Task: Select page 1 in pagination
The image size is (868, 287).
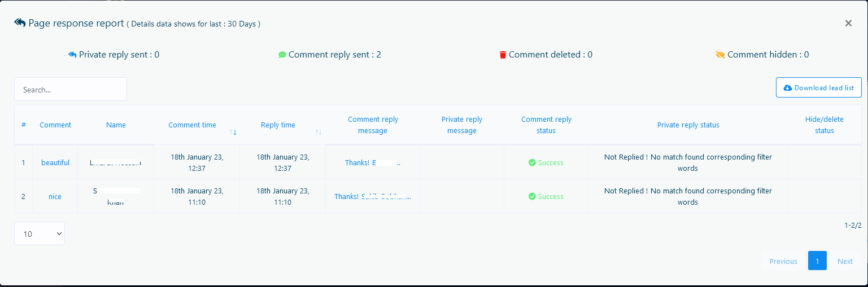Action: point(817,261)
